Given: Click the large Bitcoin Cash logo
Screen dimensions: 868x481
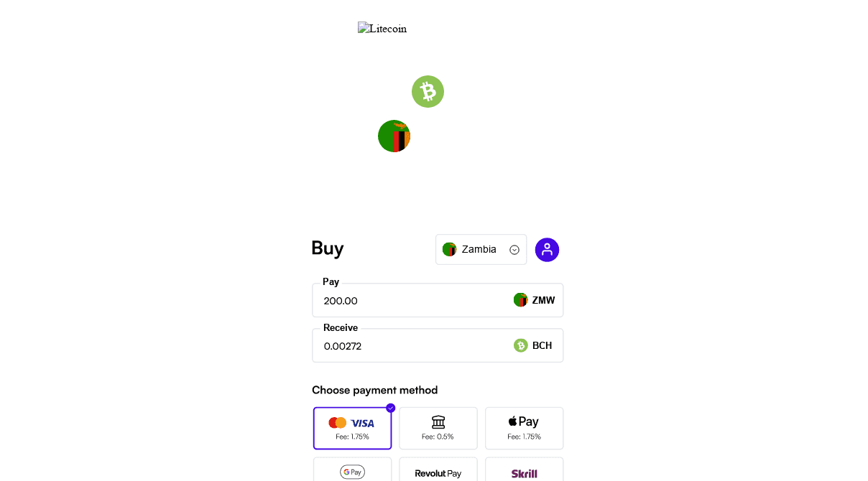Looking at the screenshot, I should [428, 91].
